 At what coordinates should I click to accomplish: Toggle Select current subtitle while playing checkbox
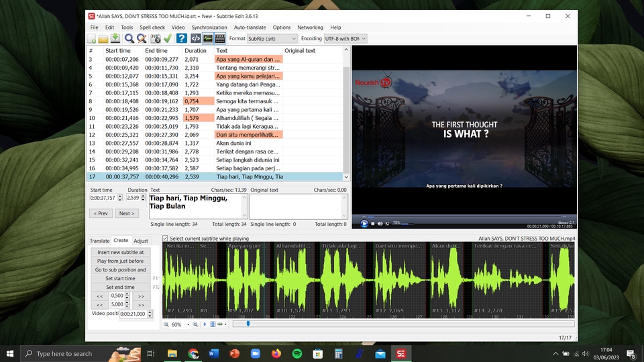(165, 239)
